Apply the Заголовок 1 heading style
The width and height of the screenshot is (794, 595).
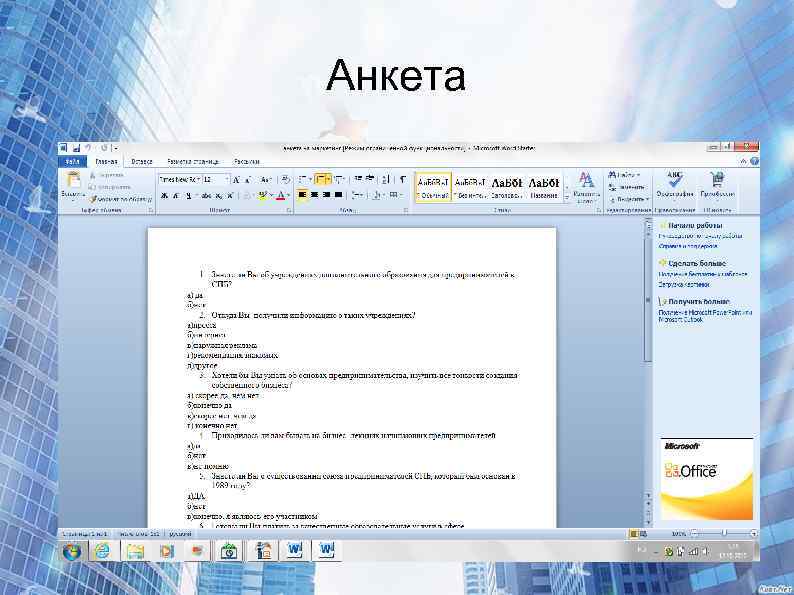(507, 187)
